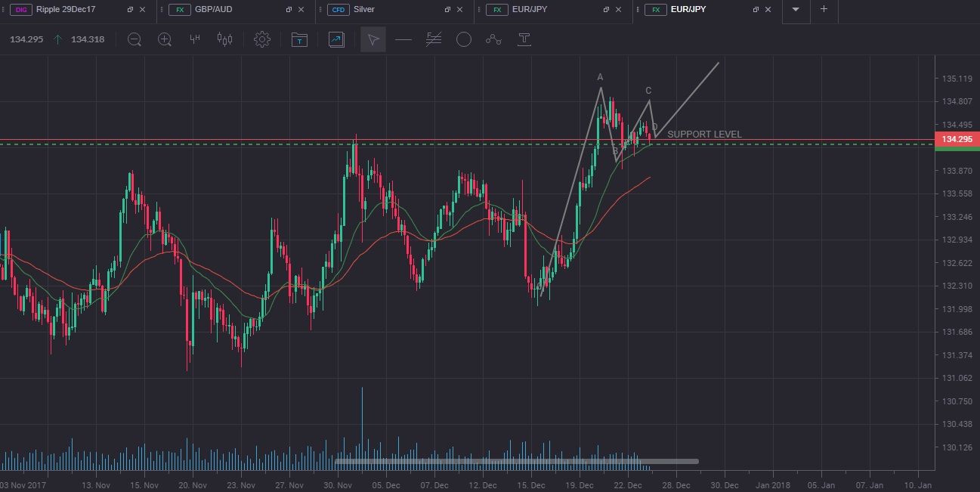This screenshot has height=492, width=980.
Task: Open the candlestick chart type selector
Action: coord(224,39)
